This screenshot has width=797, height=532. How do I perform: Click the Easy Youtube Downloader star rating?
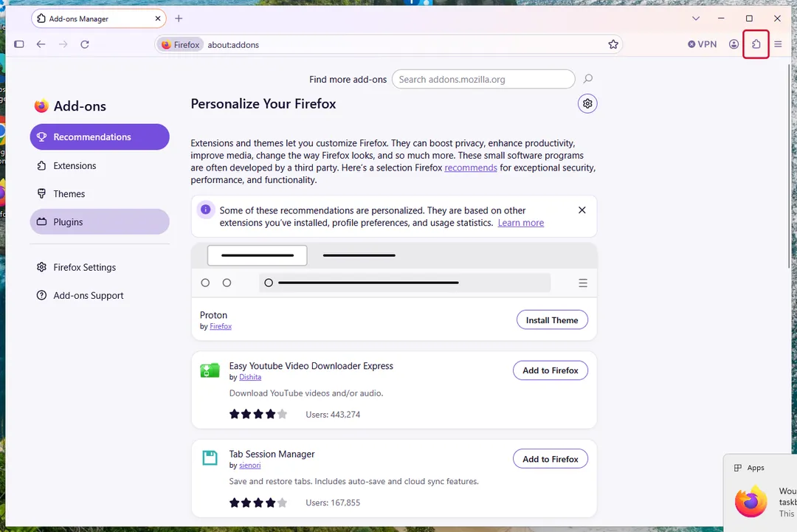pyautogui.click(x=258, y=414)
